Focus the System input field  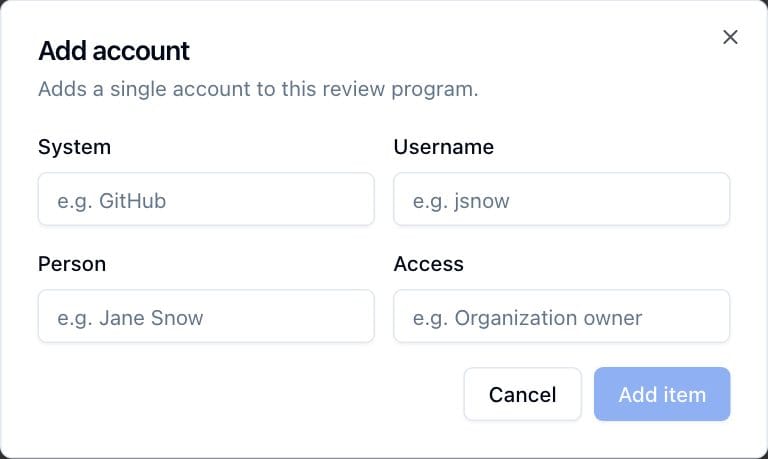click(x=206, y=199)
